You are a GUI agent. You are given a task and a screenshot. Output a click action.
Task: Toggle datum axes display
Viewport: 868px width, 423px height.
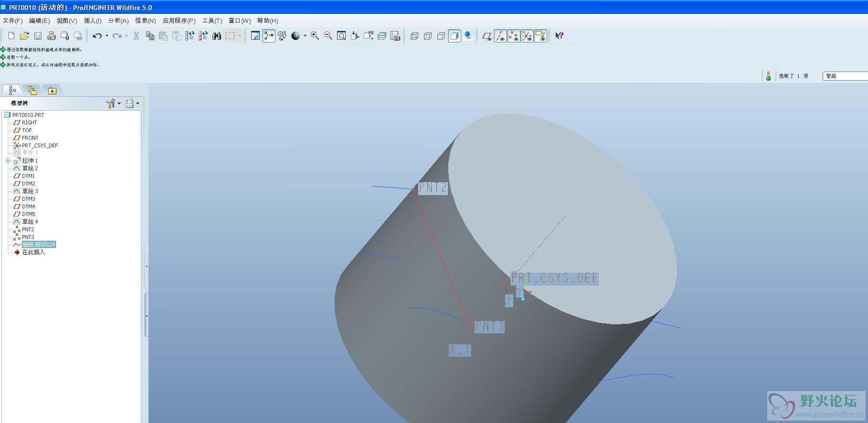click(500, 36)
